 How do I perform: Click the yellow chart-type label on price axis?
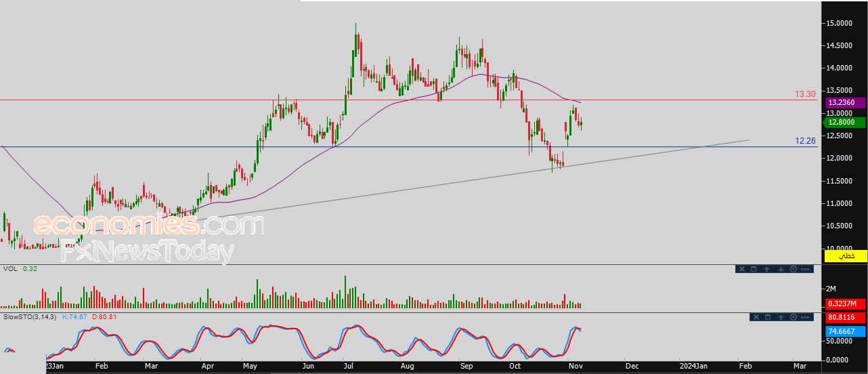click(x=846, y=256)
